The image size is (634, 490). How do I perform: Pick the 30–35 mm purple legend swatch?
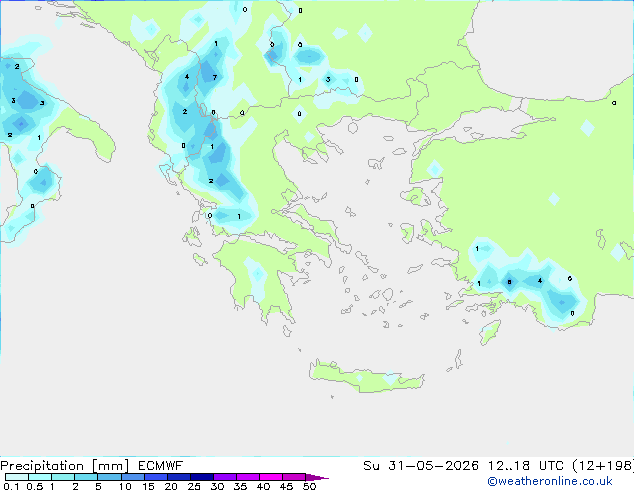225,477
